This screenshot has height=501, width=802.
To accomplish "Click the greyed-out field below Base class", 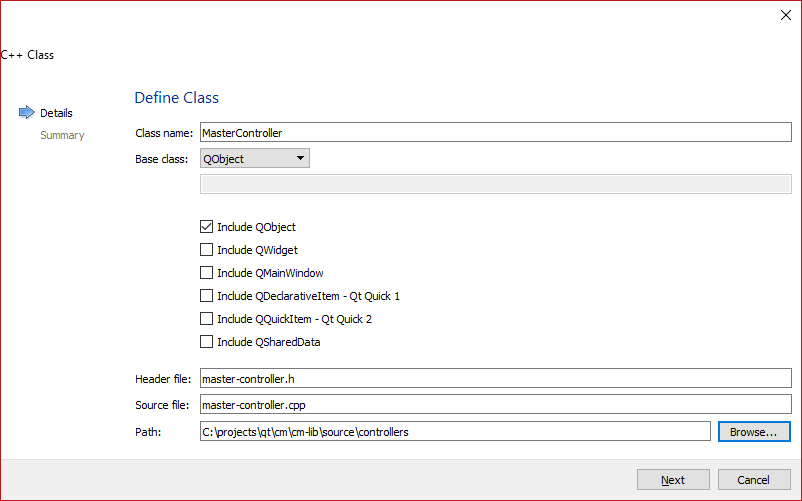I will 495,183.
